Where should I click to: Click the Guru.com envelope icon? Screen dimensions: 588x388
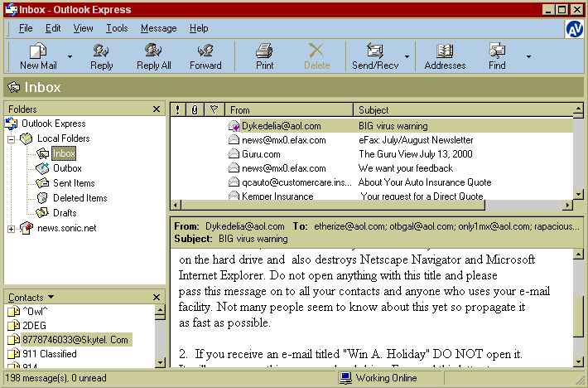[234, 154]
